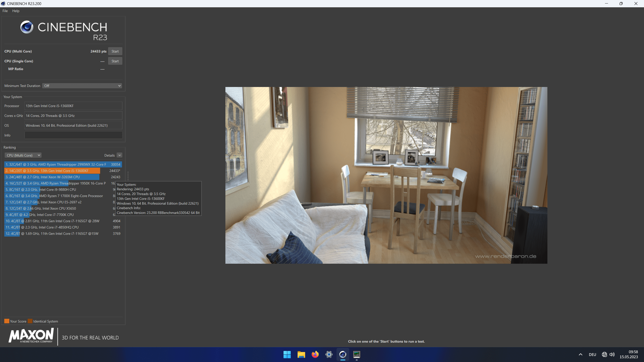Open Minimum Test Duration dropdown

(82, 86)
